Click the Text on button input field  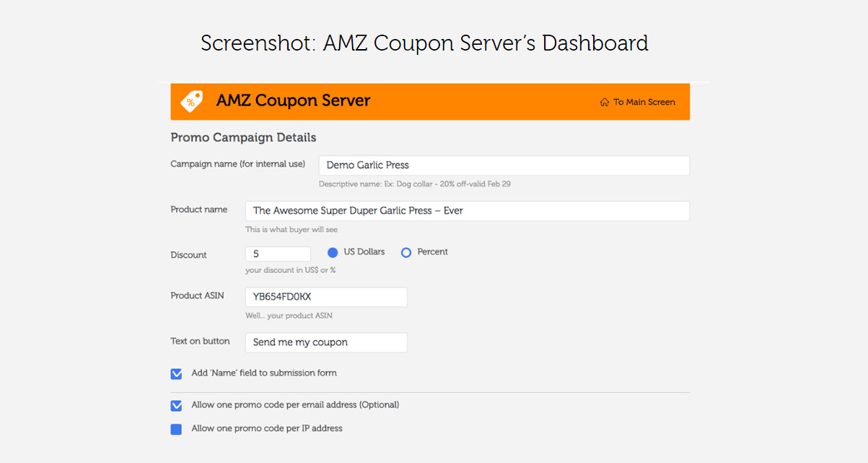click(x=326, y=342)
